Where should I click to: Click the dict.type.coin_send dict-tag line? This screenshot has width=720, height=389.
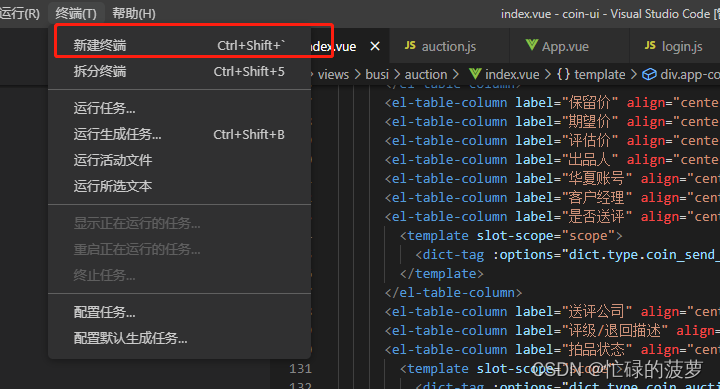coord(567,254)
